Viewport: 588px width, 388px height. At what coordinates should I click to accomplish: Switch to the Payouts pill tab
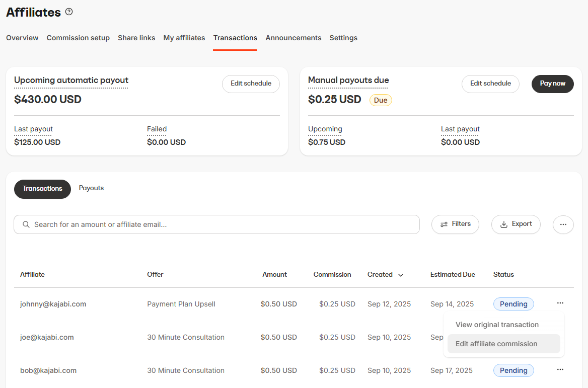(x=91, y=188)
